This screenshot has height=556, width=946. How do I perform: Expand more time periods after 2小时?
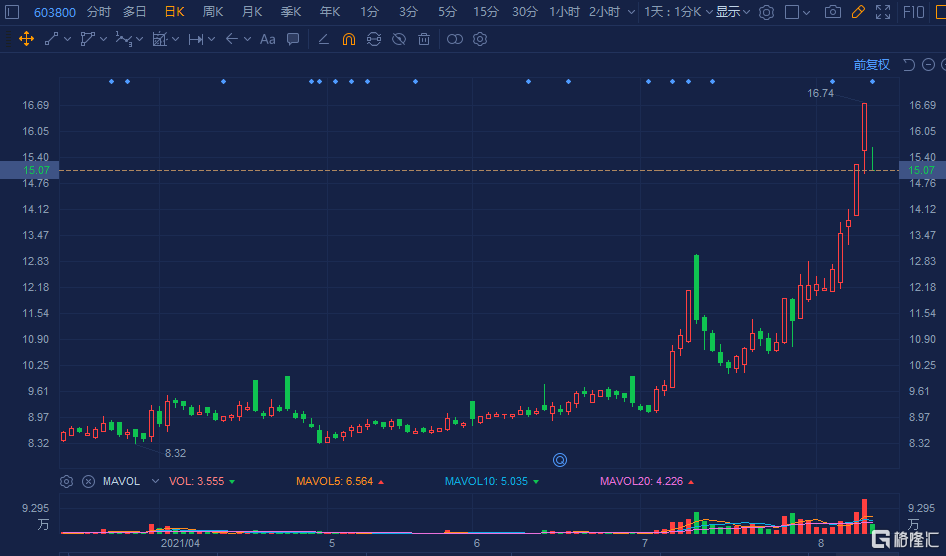click(x=631, y=12)
